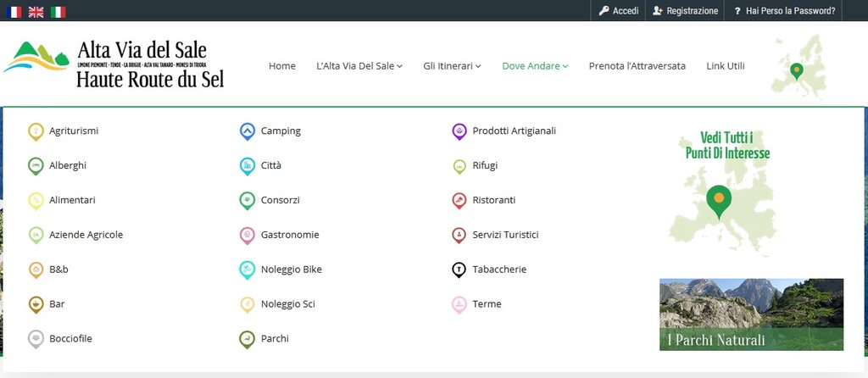Image resolution: width=868 pixels, height=378 pixels.
Task: Click the Accedi login button
Action: click(x=619, y=11)
